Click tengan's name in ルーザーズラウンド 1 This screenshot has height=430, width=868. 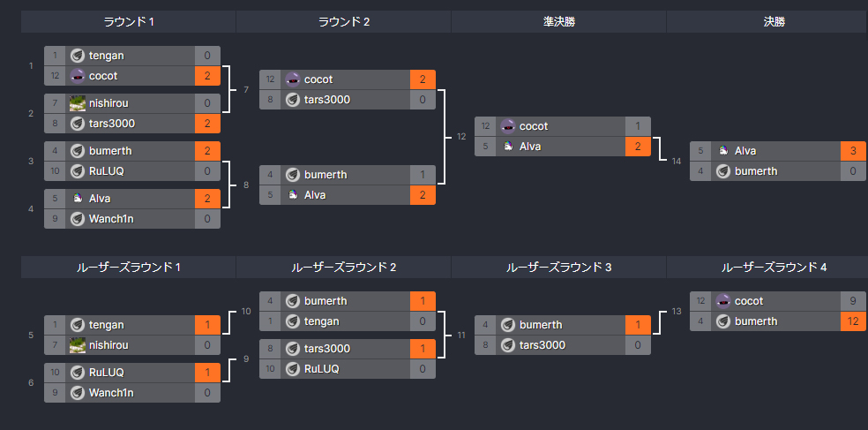pyautogui.click(x=106, y=325)
